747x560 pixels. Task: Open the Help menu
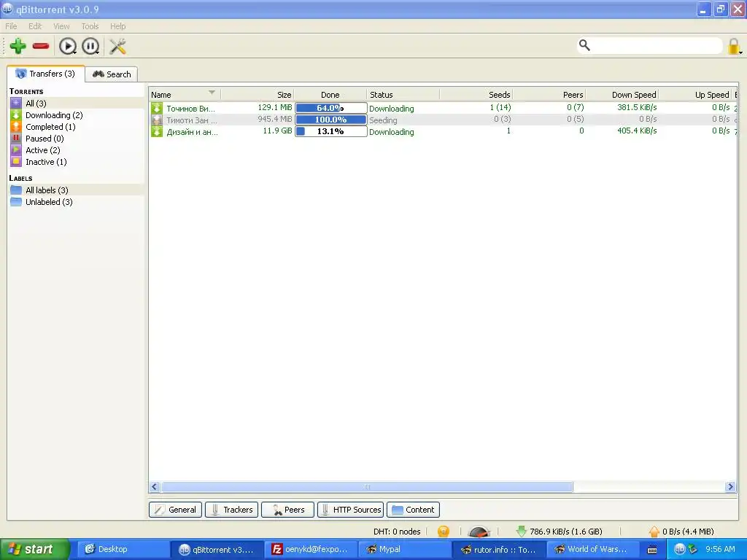117,26
